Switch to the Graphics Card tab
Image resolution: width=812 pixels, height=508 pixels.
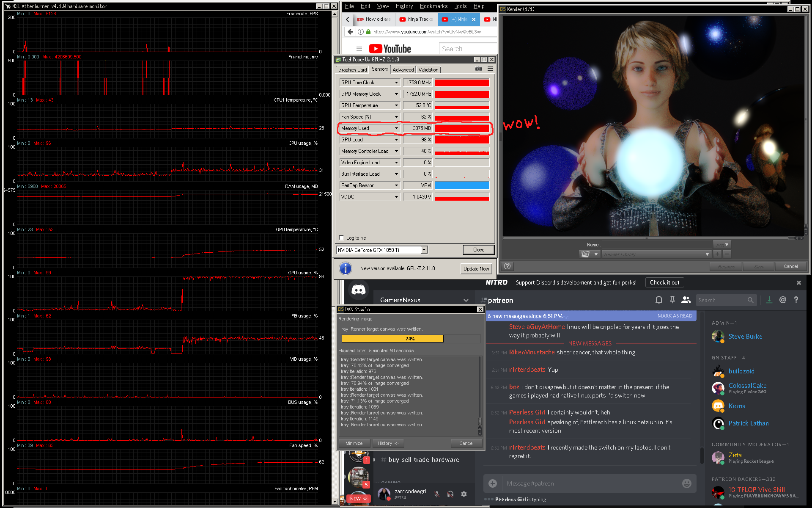(352, 70)
